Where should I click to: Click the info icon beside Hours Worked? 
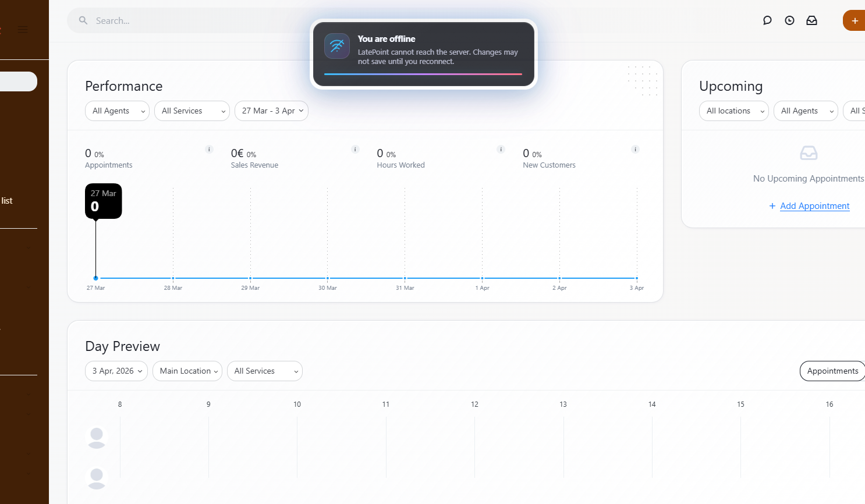pyautogui.click(x=501, y=150)
